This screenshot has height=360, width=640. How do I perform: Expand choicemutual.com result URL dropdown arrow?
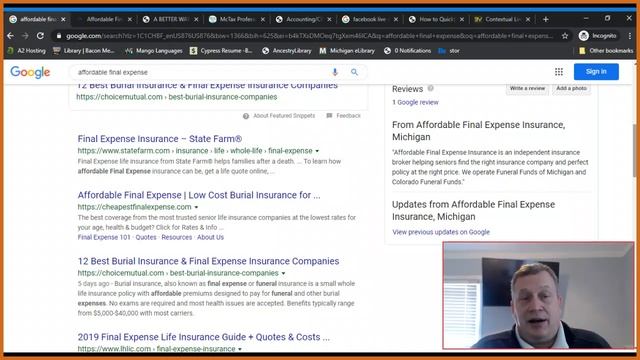283,273
